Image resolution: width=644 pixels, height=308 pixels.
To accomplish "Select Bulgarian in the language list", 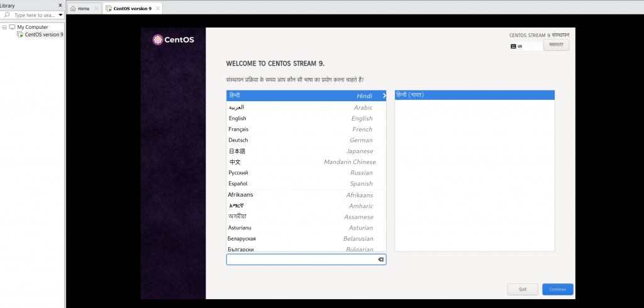I will click(x=306, y=248).
